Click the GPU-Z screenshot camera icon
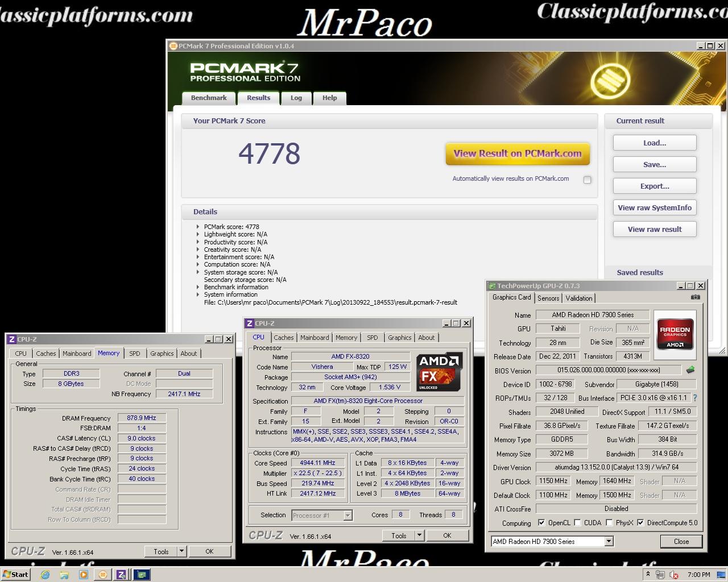The width and height of the screenshot is (728, 582). [x=695, y=297]
